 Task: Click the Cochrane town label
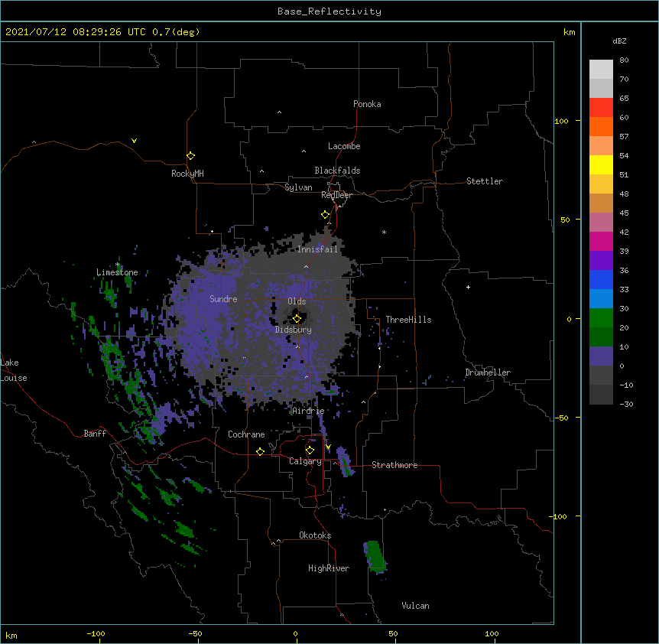click(246, 434)
